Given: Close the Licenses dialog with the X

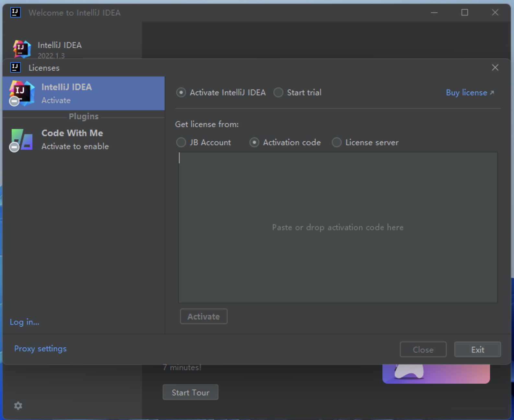Looking at the screenshot, I should coord(495,67).
